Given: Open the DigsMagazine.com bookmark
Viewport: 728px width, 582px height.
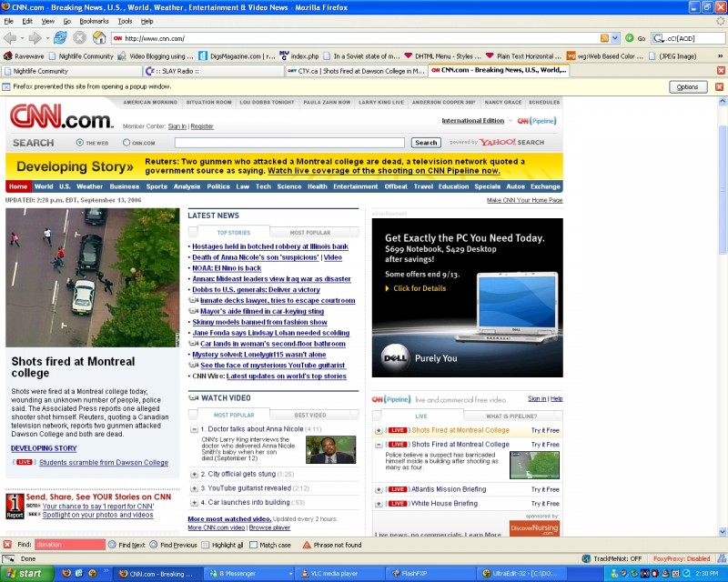Looking at the screenshot, I should 237,56.
